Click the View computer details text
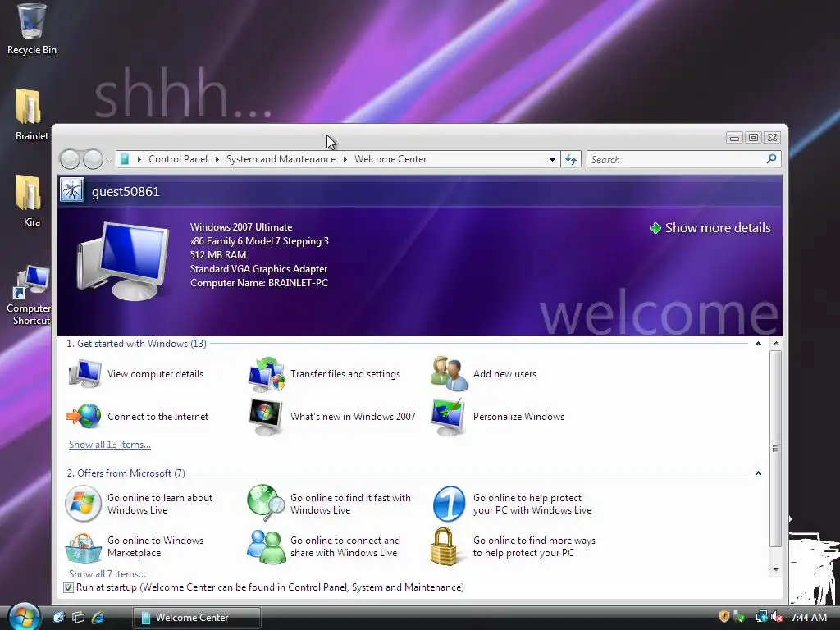 (155, 374)
